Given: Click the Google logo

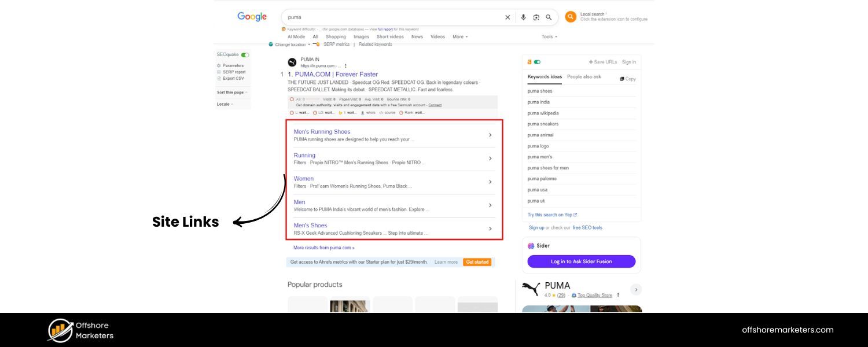Looking at the screenshot, I should click(x=252, y=17).
